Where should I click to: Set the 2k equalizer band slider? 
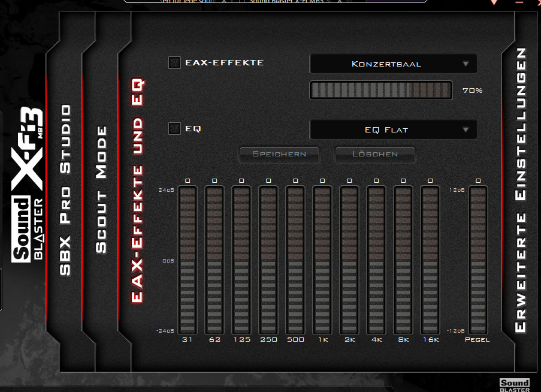pos(349,260)
